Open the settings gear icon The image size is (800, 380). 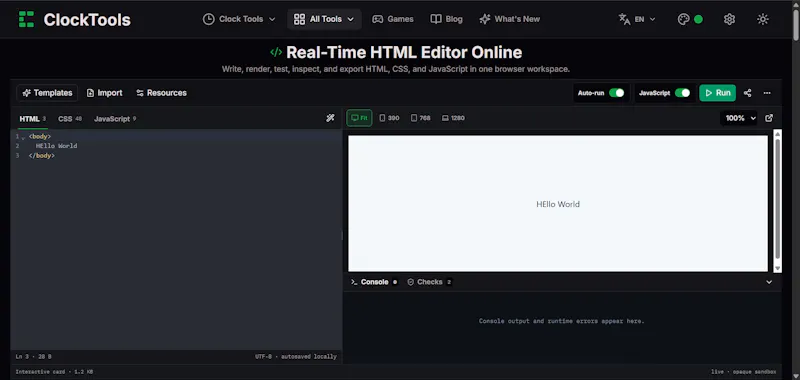pyautogui.click(x=729, y=19)
